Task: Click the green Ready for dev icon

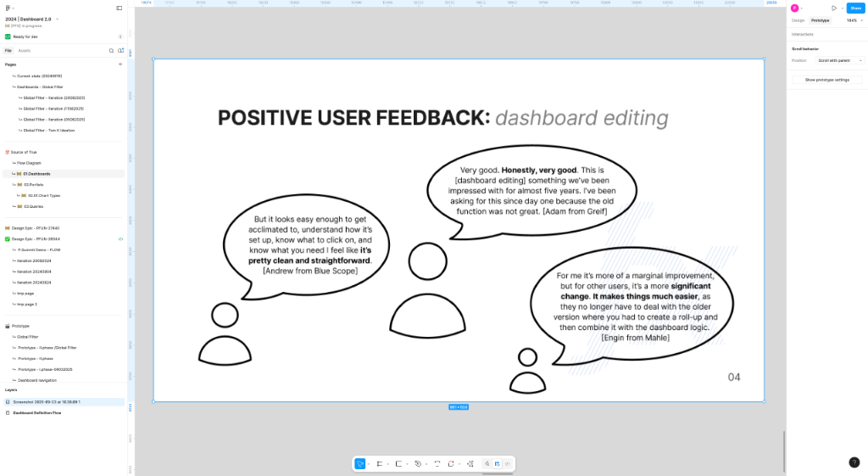Action: pyautogui.click(x=8, y=36)
